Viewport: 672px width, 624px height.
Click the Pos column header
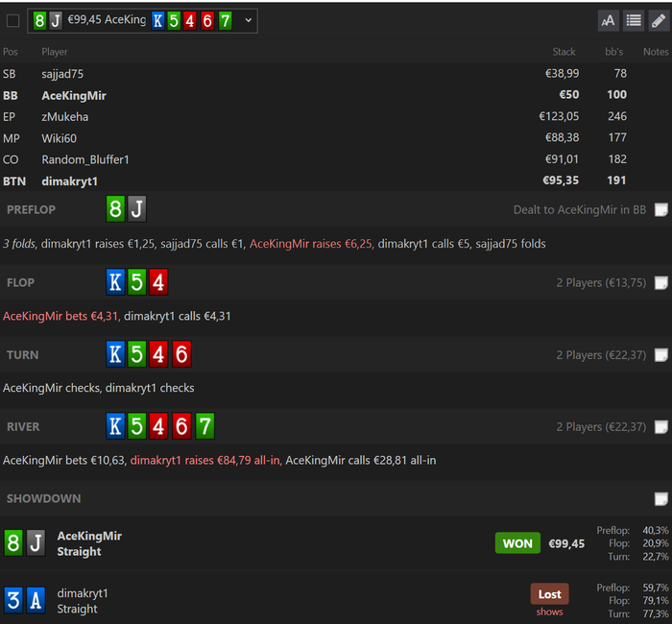coord(11,52)
